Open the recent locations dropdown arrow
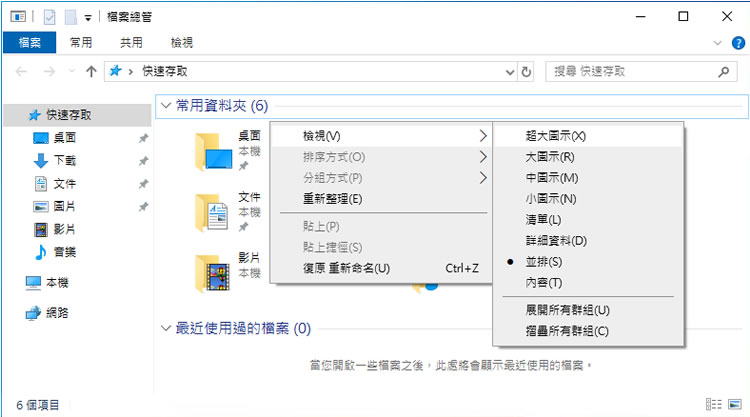Viewport: 750px width, 417px height. click(71, 72)
